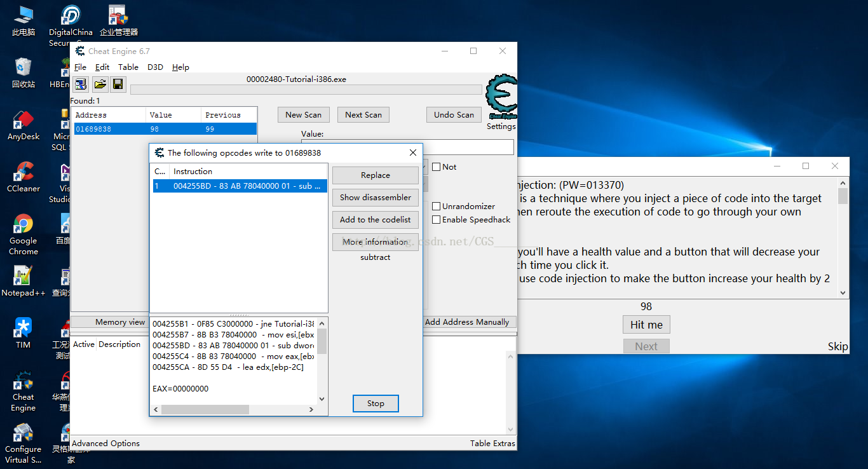Click the load table folder icon
Viewport: 868px width, 469px height.
(100, 84)
